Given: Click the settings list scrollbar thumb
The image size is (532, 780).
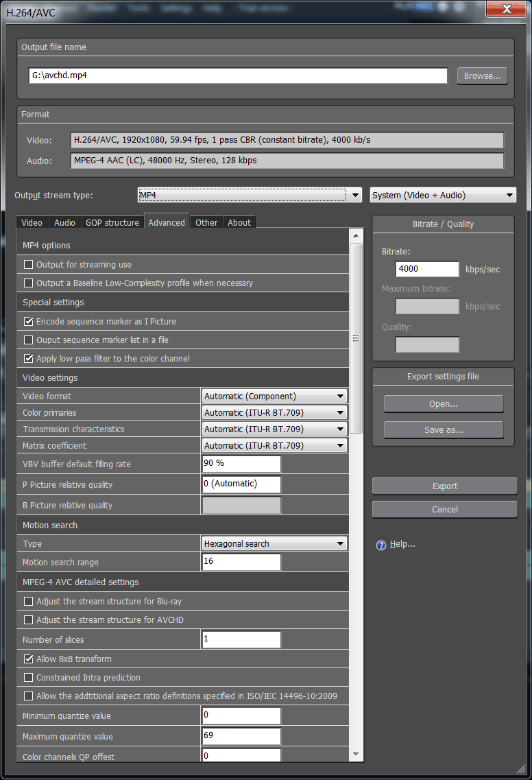Looking at the screenshot, I should [356, 338].
